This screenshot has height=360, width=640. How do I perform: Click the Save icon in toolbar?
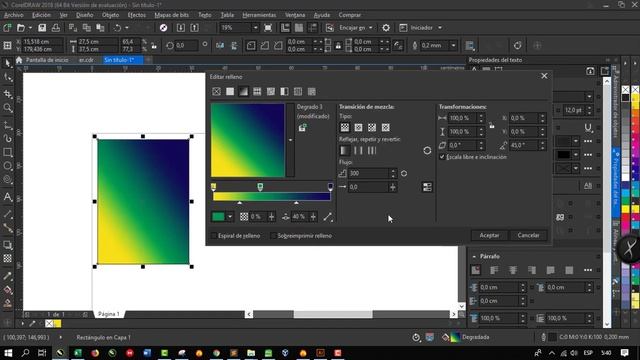(42, 28)
